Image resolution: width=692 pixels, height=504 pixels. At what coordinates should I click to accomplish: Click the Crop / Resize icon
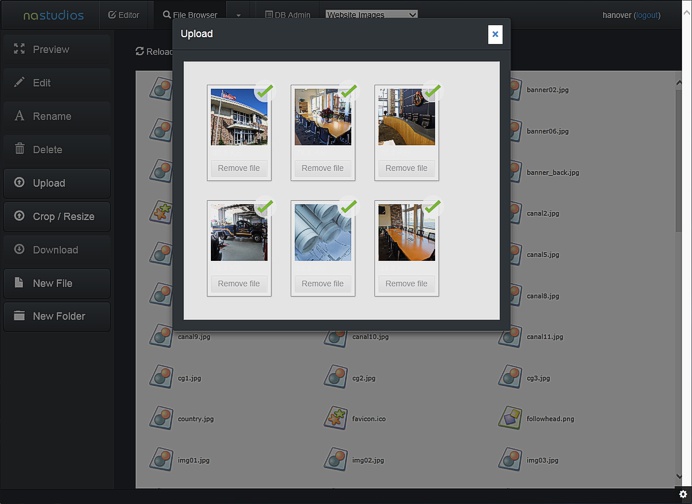(19, 216)
